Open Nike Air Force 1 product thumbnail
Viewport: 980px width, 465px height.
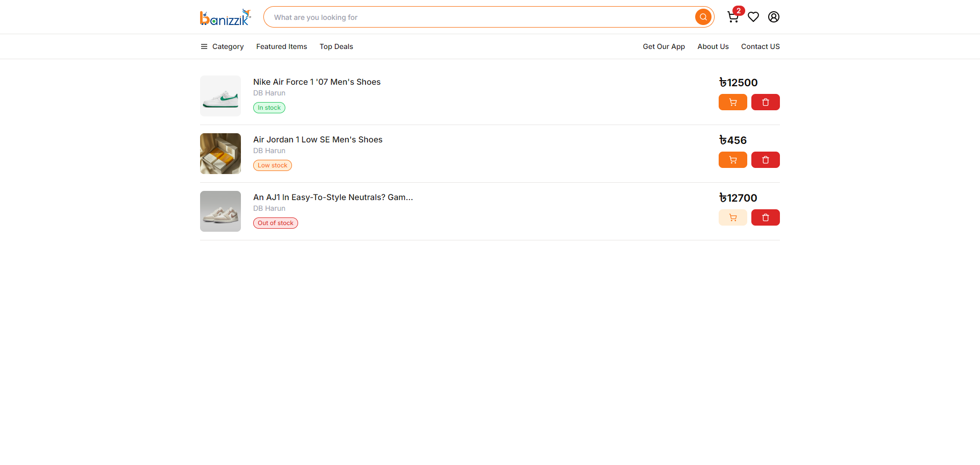220,96
